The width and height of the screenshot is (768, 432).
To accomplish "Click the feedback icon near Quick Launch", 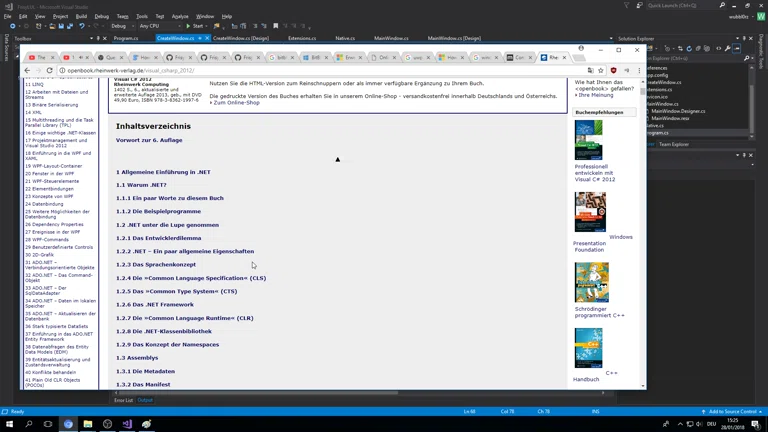I will tap(639, 5).
